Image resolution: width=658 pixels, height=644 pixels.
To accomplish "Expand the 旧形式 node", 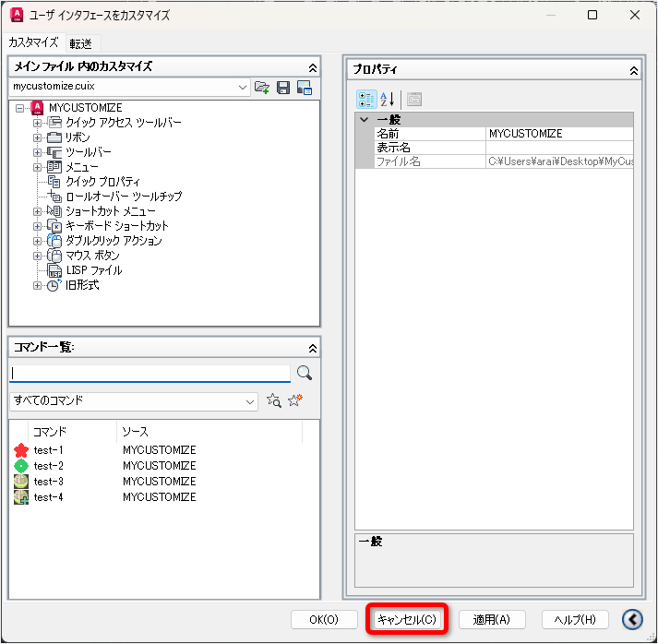I will pos(37,285).
